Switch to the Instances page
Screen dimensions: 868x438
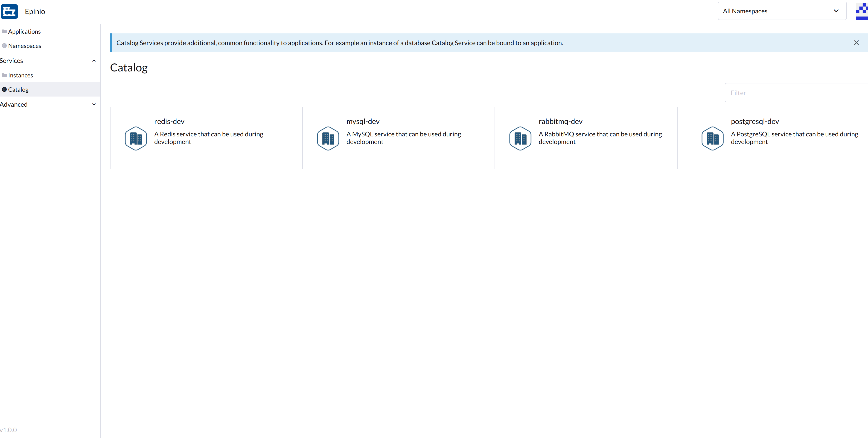click(20, 75)
